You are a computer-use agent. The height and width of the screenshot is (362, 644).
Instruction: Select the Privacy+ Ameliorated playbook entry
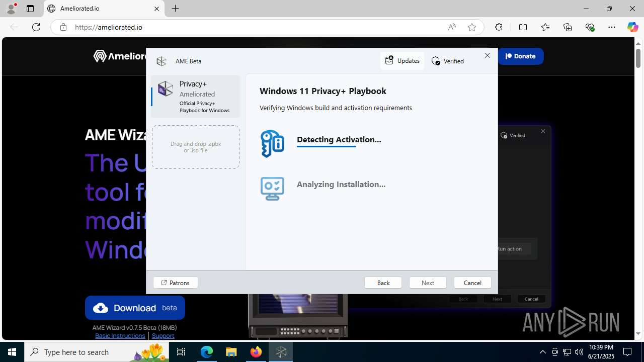tap(196, 97)
